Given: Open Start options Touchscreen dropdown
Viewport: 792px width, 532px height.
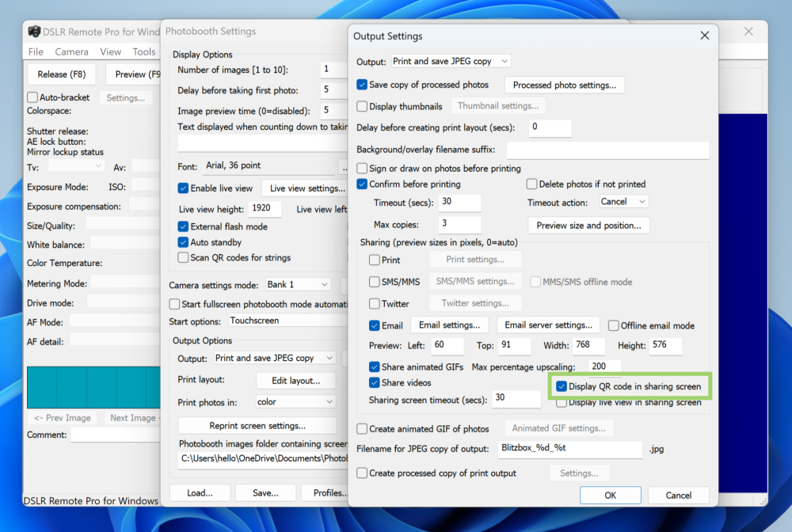Looking at the screenshot, I should [x=288, y=321].
